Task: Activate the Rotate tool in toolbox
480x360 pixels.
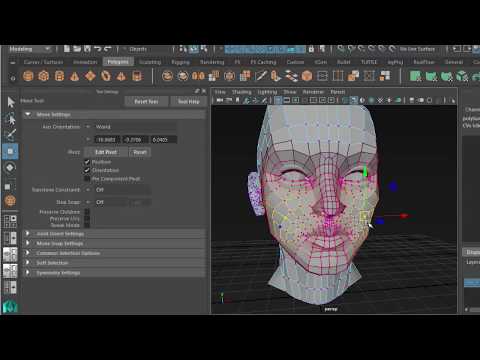Action: coord(10,167)
